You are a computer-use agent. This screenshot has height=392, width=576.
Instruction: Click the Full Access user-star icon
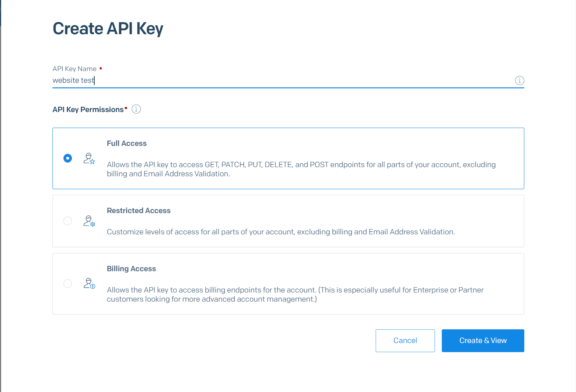pyautogui.click(x=89, y=158)
